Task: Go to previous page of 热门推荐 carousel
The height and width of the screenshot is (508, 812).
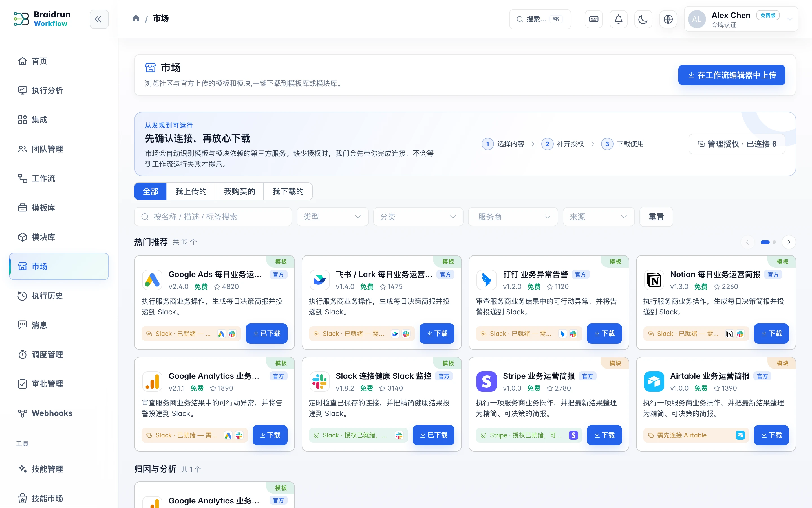Action: pos(747,242)
